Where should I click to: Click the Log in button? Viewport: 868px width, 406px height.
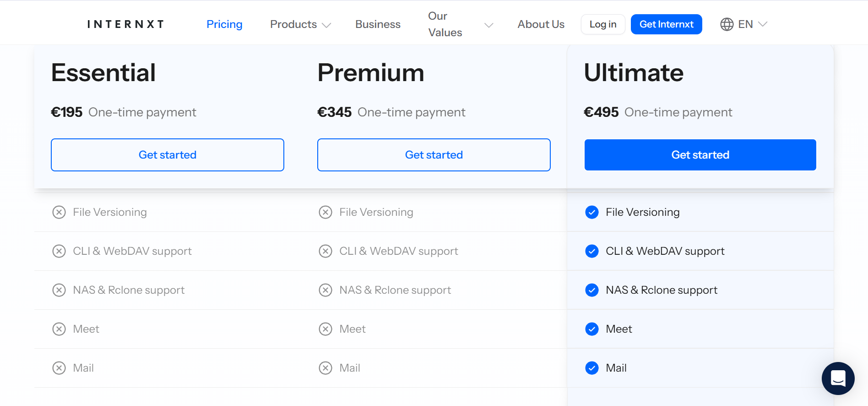[602, 24]
